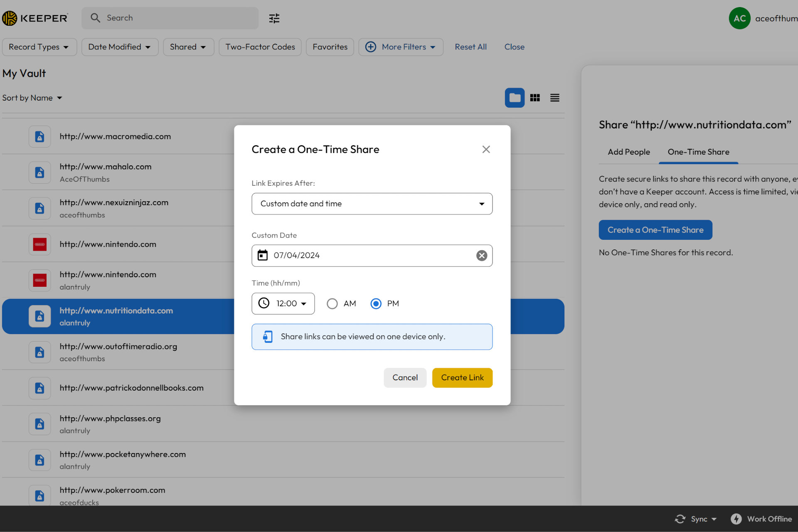Click the Custom Date input field

[372, 255]
